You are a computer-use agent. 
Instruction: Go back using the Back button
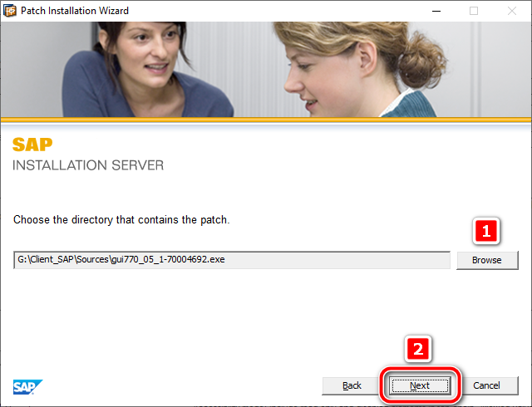click(352, 385)
